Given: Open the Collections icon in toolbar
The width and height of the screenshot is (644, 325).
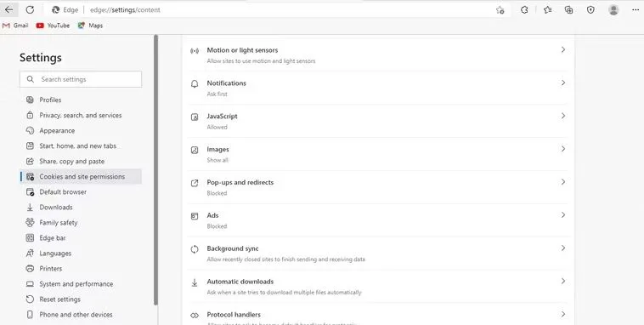Looking at the screenshot, I should 569,10.
